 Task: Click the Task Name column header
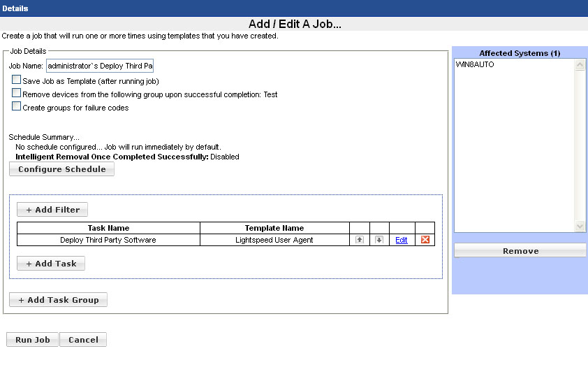(x=108, y=228)
